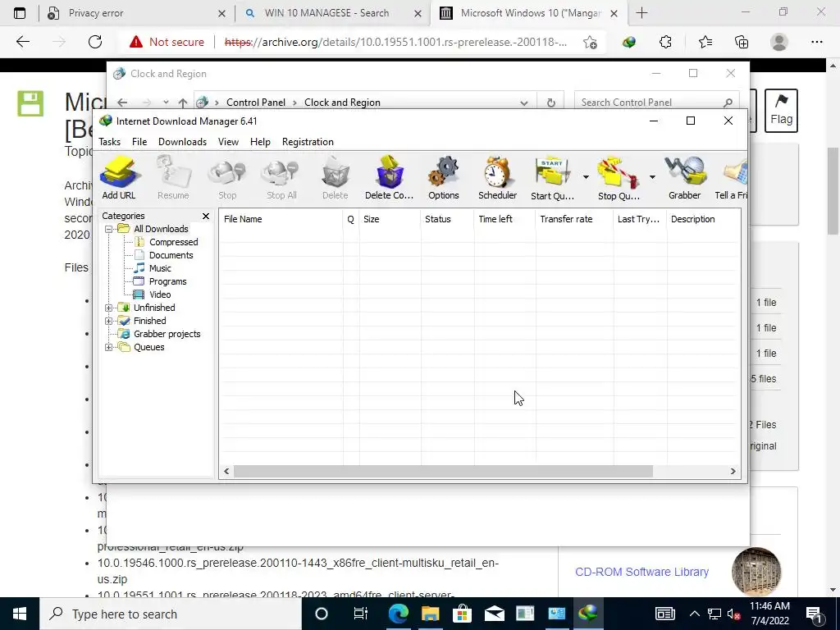The image size is (840, 630).
Task: Sort by Size column header
Action: 390,219
